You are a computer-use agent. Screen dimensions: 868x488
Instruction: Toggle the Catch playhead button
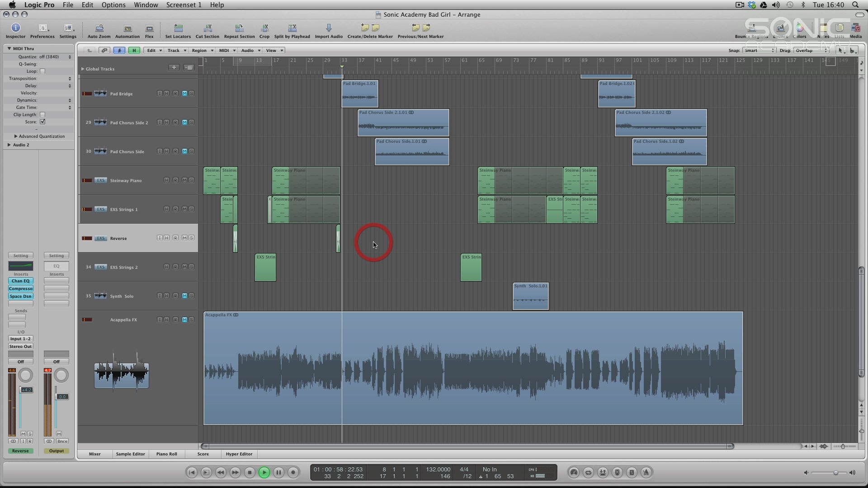[119, 50]
